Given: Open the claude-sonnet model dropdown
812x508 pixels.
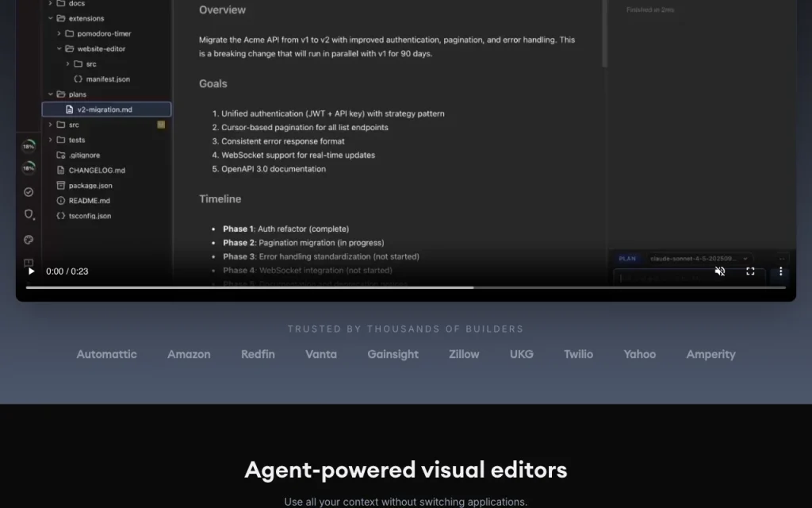Looking at the screenshot, I should click(699, 259).
